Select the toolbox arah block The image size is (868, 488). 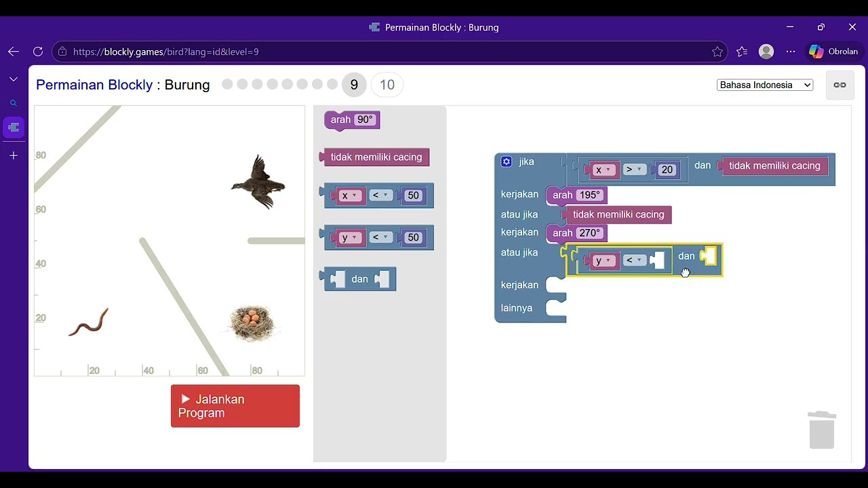click(x=340, y=120)
